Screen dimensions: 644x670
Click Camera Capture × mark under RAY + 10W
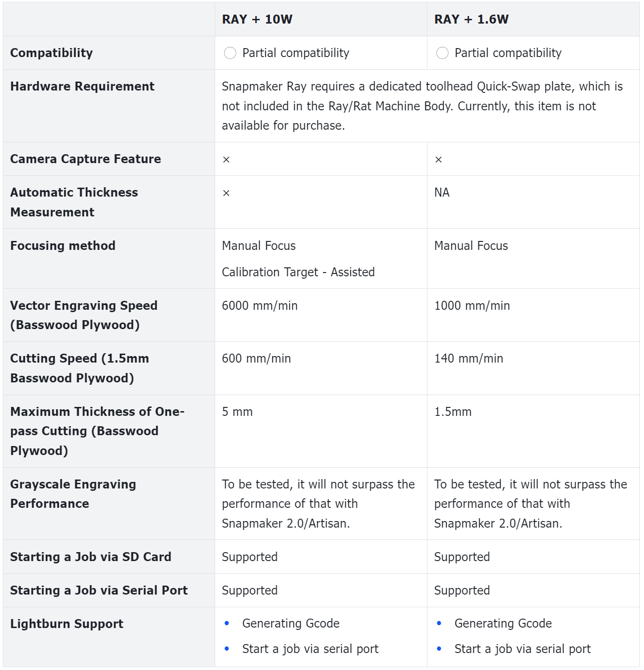tap(226, 160)
